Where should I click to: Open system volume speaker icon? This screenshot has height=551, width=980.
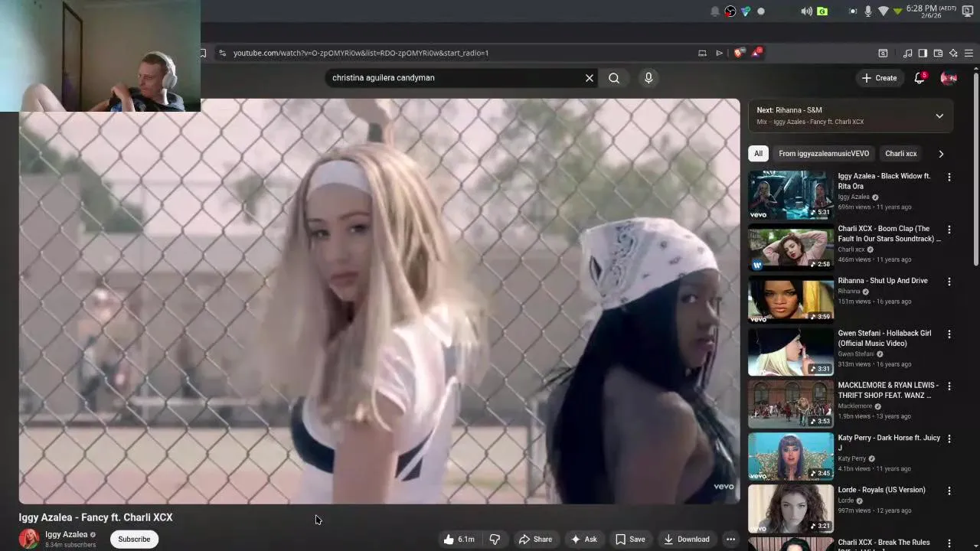[x=806, y=11]
